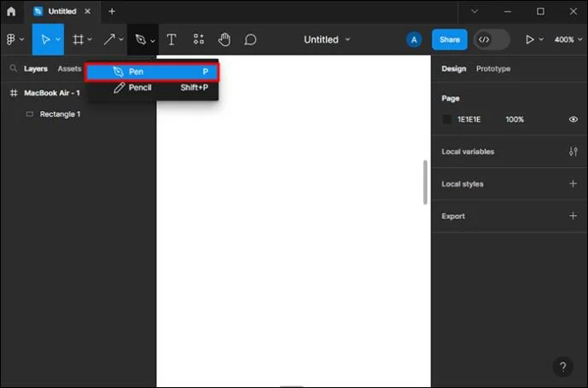The height and width of the screenshot is (388, 588).
Task: Add a new Local style
Action: (573, 183)
